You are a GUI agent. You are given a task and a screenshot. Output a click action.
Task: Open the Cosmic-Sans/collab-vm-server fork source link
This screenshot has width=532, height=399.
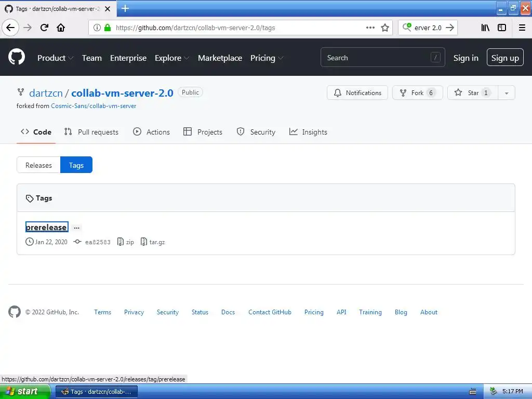(x=94, y=106)
